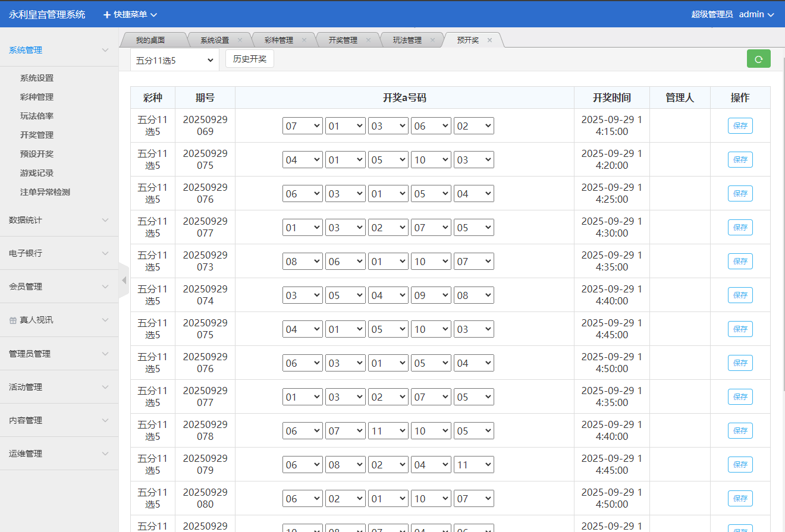The height and width of the screenshot is (532, 785).
Task: Save the row for period 078
Action: (740, 431)
